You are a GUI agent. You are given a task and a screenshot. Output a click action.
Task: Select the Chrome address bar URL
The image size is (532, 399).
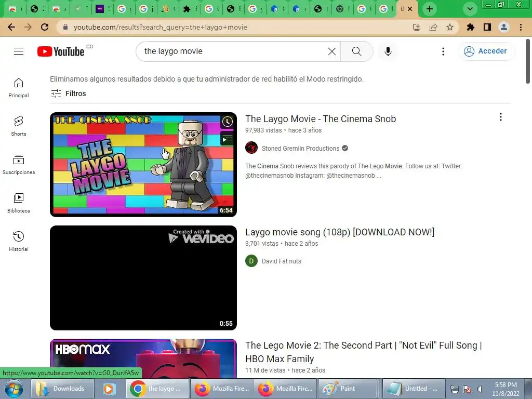coord(160,27)
